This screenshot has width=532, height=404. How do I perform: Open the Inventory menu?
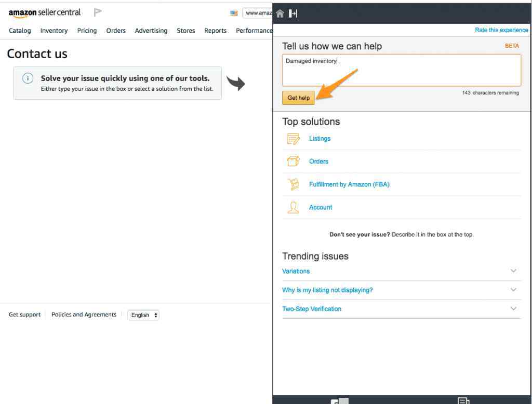coord(54,31)
